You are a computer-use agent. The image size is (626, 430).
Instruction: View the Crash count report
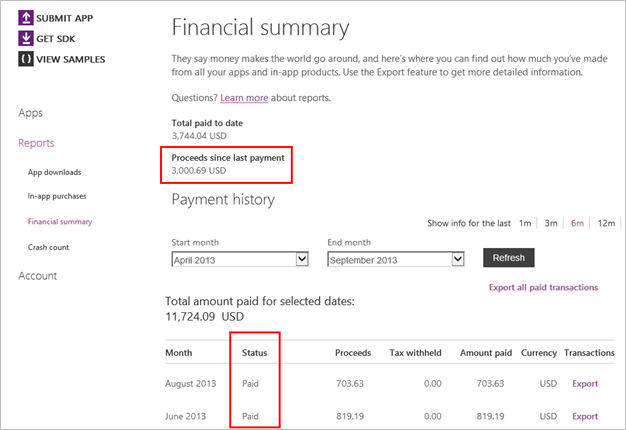[48, 247]
